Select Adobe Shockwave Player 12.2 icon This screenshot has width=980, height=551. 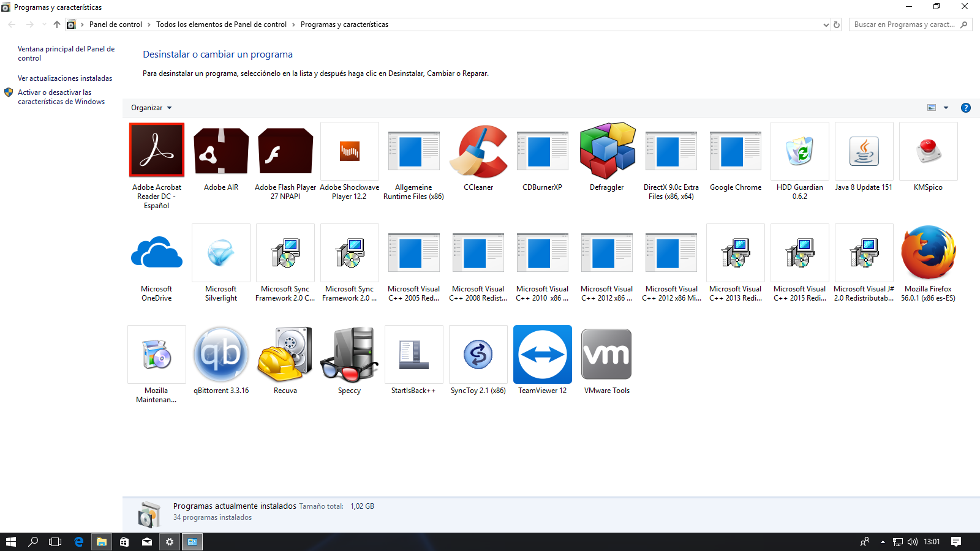(350, 151)
